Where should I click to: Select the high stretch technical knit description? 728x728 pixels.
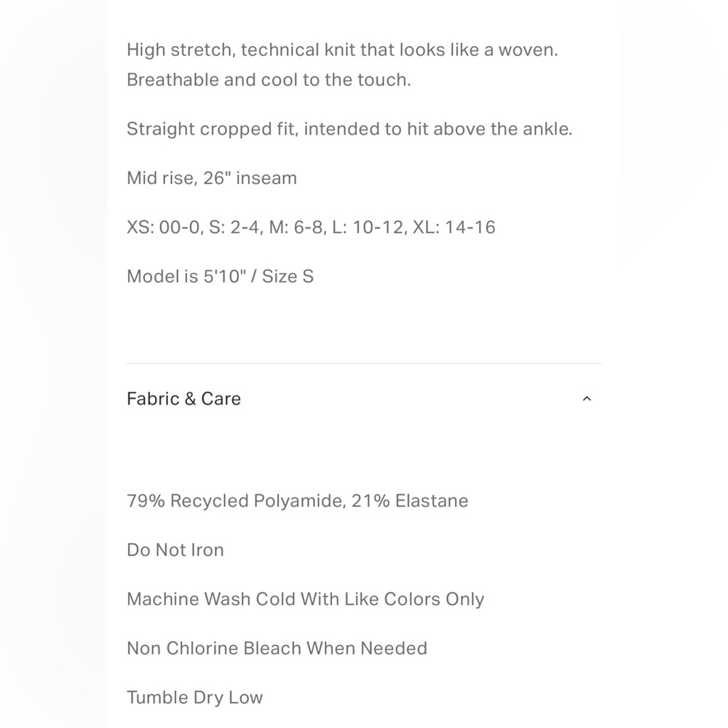click(342, 50)
